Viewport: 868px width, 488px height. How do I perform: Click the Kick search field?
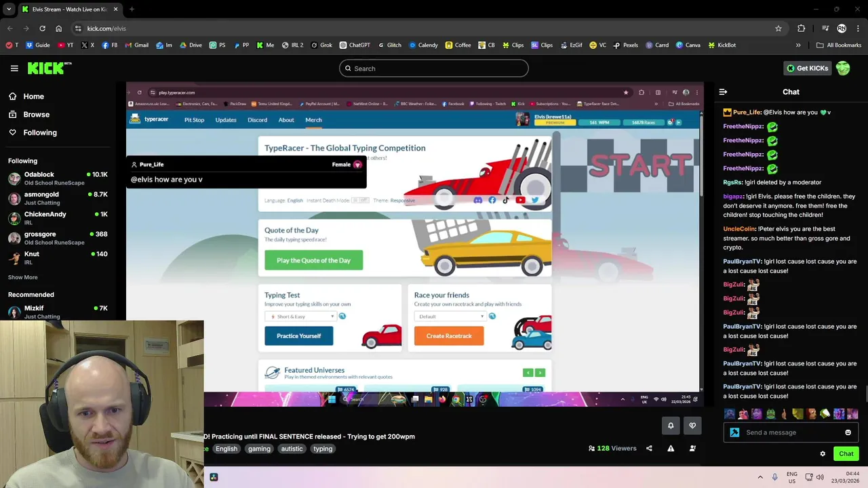pyautogui.click(x=434, y=68)
